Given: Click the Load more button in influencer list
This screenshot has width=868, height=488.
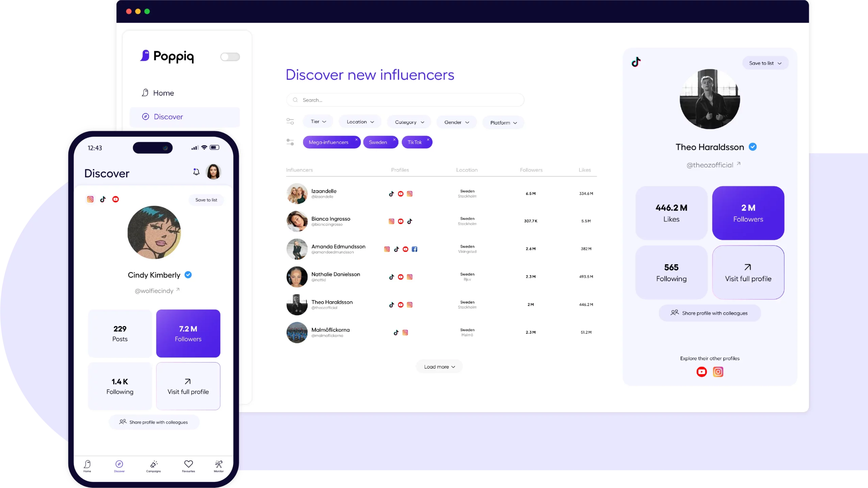Looking at the screenshot, I should [x=439, y=366].
